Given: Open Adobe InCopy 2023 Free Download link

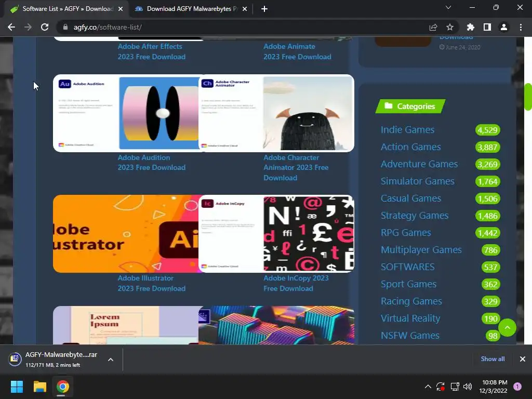Looking at the screenshot, I should pos(296,283).
